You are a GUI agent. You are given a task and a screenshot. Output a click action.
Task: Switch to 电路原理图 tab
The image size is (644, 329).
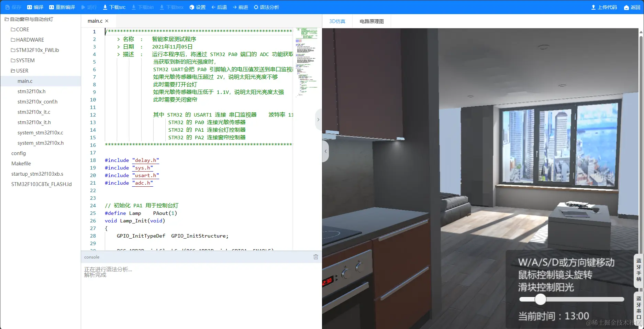(x=371, y=21)
